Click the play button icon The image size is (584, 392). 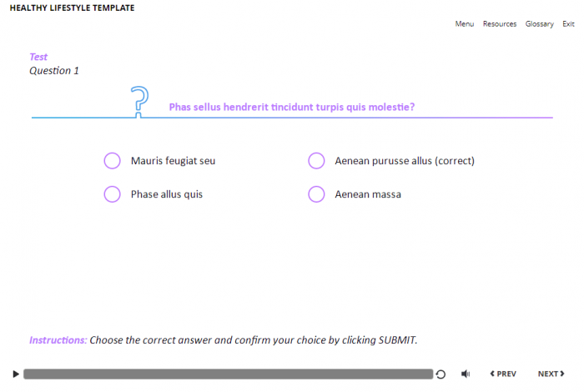click(x=16, y=374)
